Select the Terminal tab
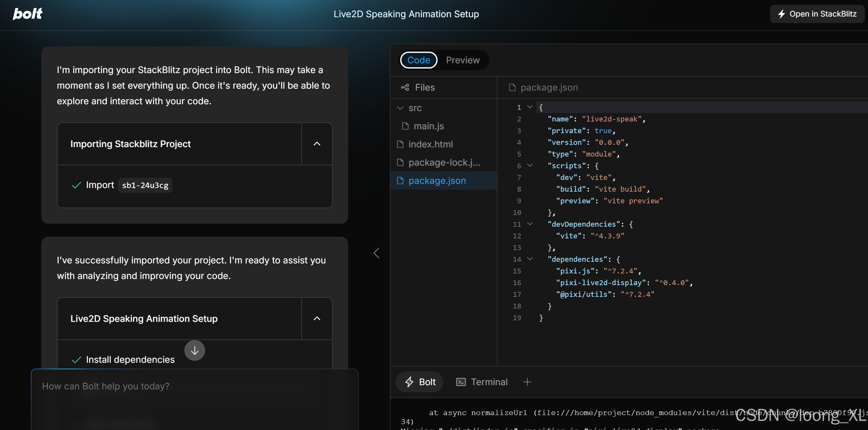The width and height of the screenshot is (868, 430). [x=481, y=382]
